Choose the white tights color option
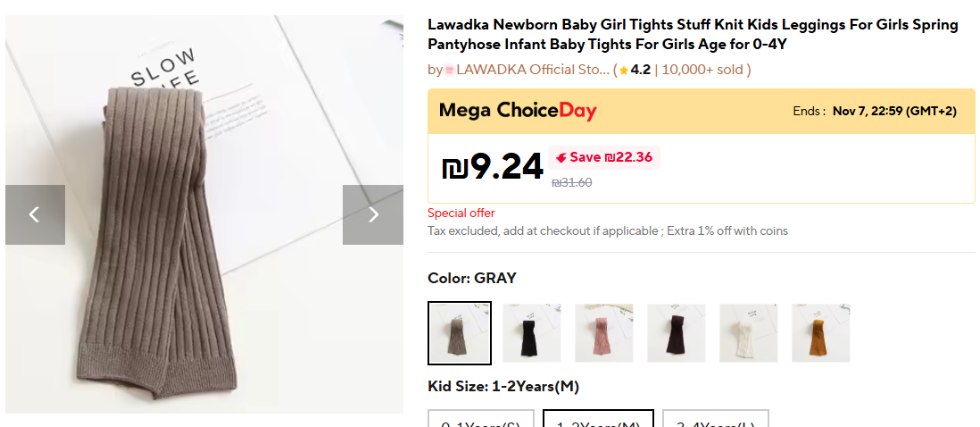The width and height of the screenshot is (980, 427). [749, 333]
